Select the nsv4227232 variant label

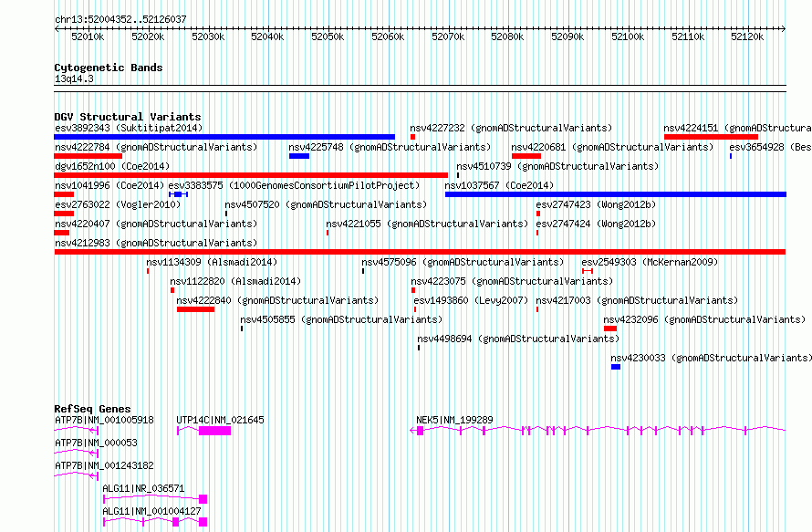coord(511,128)
